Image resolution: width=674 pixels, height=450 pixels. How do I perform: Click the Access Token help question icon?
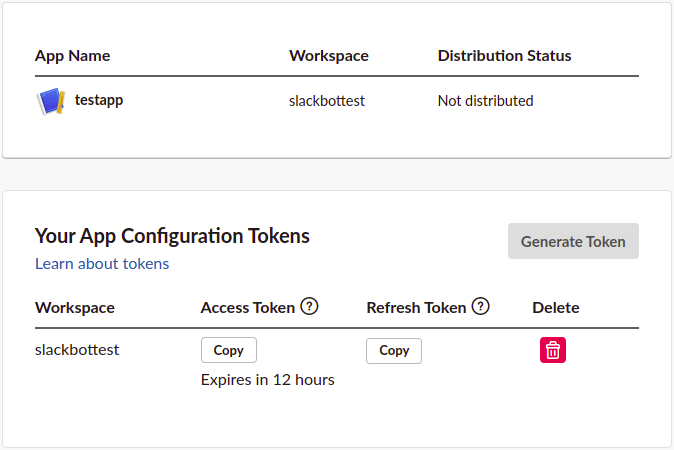[309, 307]
